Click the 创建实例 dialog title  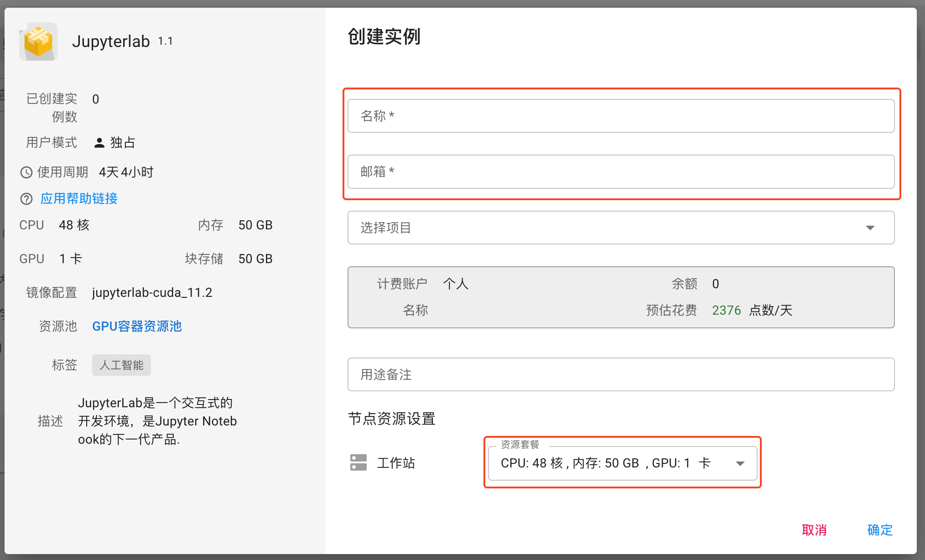click(384, 36)
